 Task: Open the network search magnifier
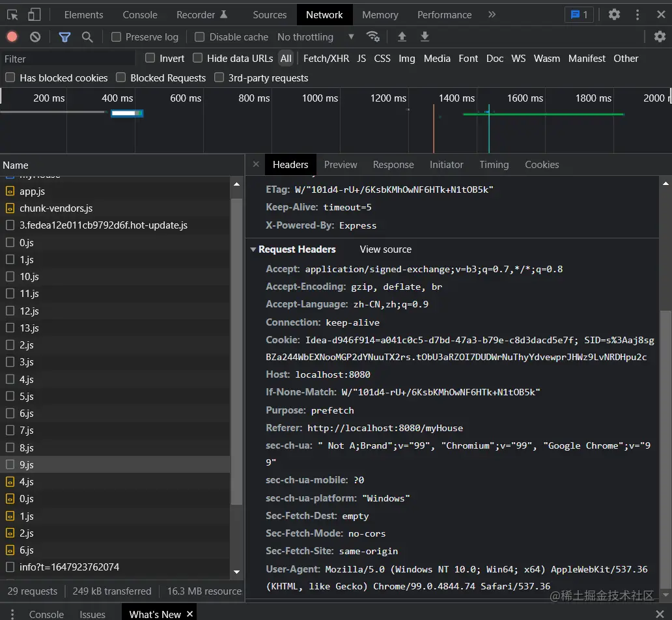click(87, 37)
